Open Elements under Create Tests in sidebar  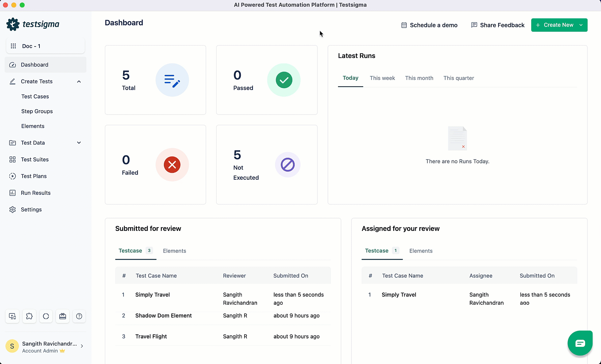[x=33, y=126]
